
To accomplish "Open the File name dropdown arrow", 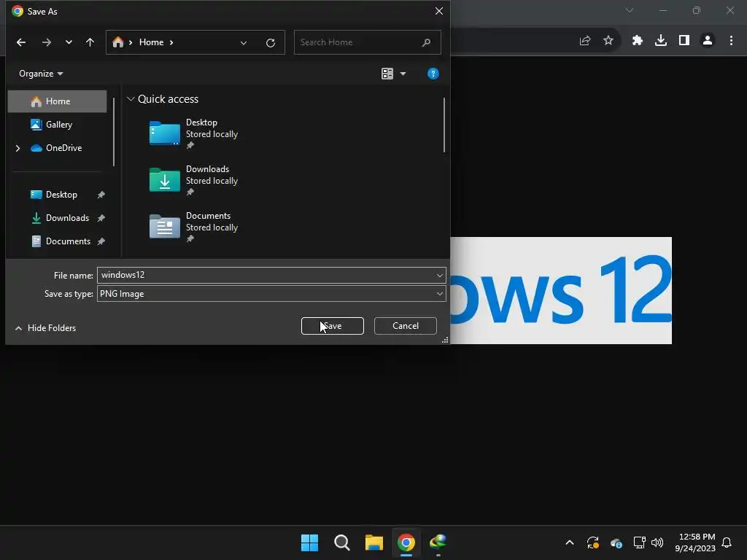I will click(440, 275).
